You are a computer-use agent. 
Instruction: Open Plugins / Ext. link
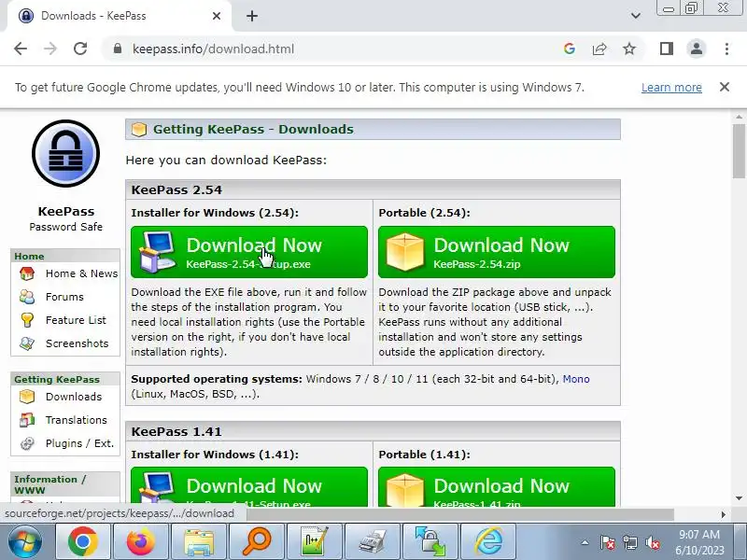point(79,443)
